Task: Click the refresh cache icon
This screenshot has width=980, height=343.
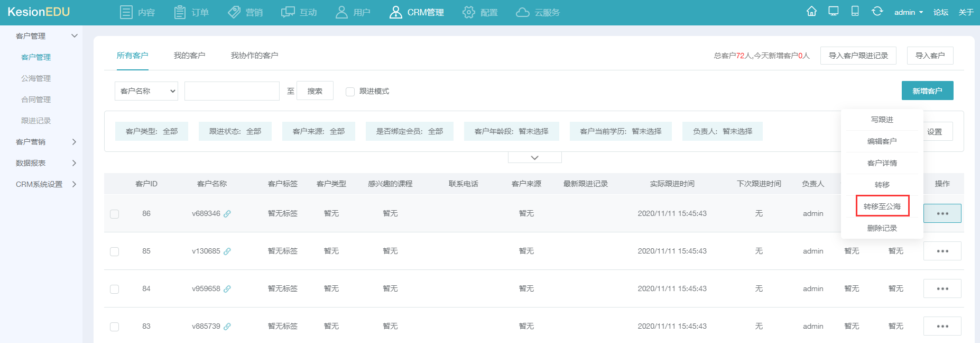Action: pyautogui.click(x=877, y=12)
